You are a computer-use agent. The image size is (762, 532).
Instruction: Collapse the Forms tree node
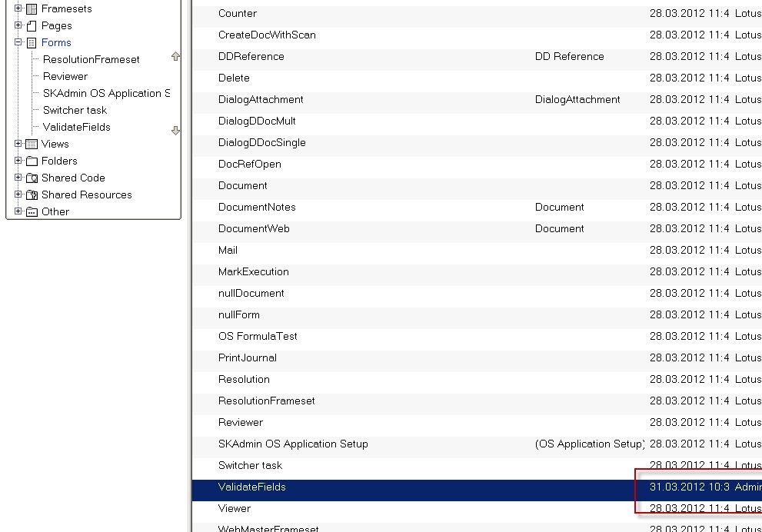pyautogui.click(x=18, y=43)
